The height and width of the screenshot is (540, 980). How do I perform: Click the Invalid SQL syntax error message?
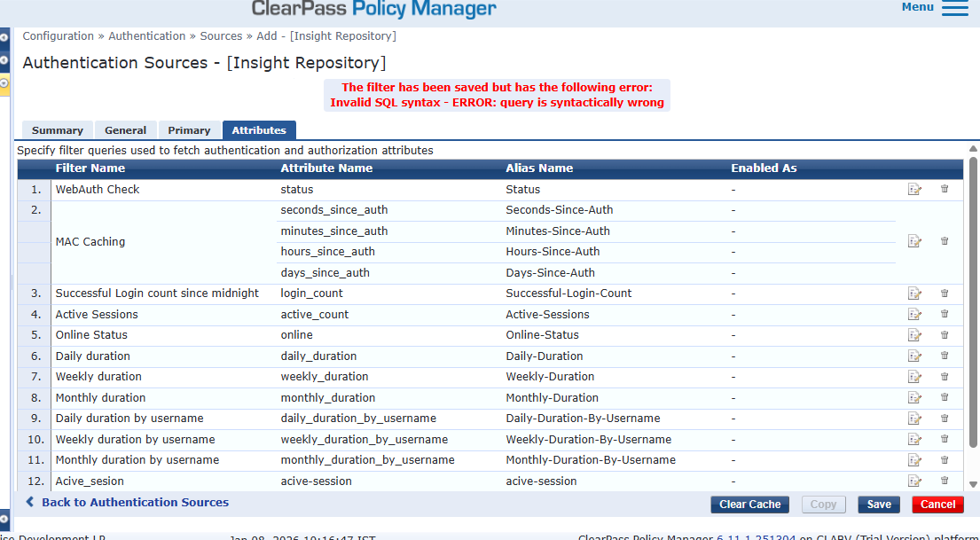(497, 103)
